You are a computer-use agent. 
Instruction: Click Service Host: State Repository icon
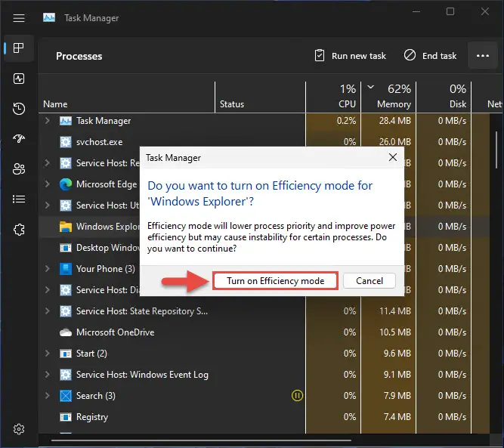(66, 311)
